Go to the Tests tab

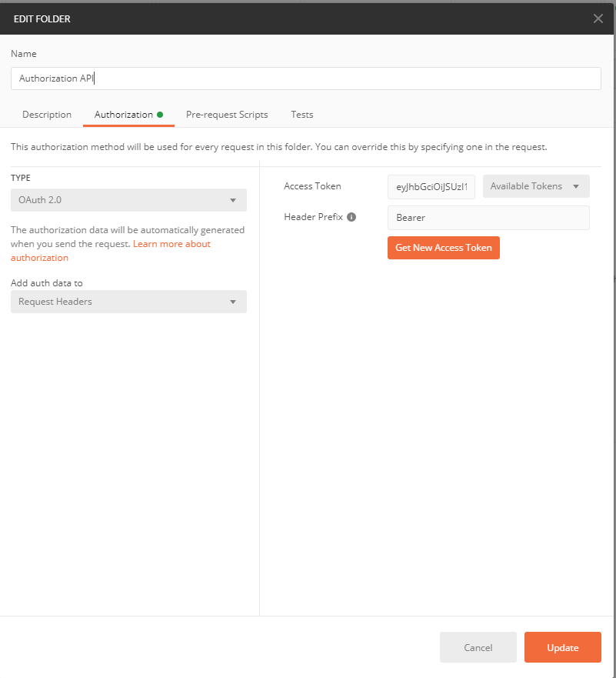pyautogui.click(x=301, y=115)
